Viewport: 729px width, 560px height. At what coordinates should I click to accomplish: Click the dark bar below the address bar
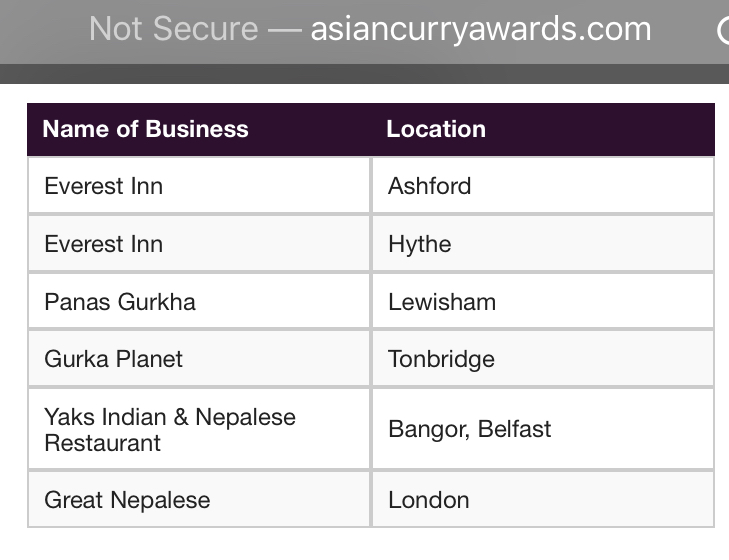[x=364, y=74]
